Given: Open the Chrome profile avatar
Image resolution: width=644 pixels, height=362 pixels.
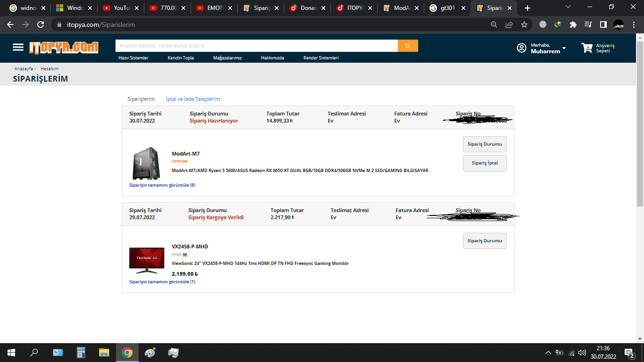Looking at the screenshot, I should (619, 25).
